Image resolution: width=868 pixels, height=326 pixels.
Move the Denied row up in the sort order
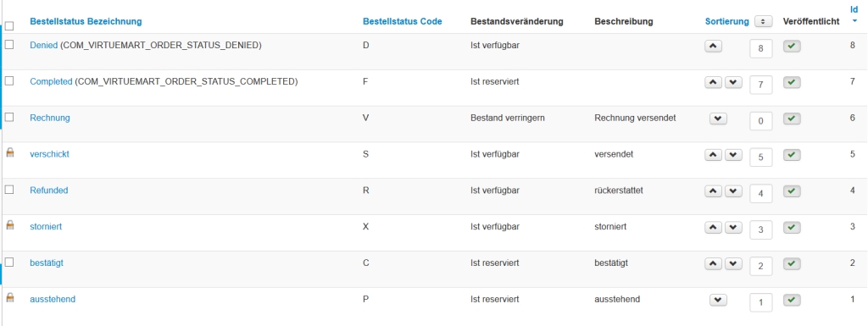(713, 47)
